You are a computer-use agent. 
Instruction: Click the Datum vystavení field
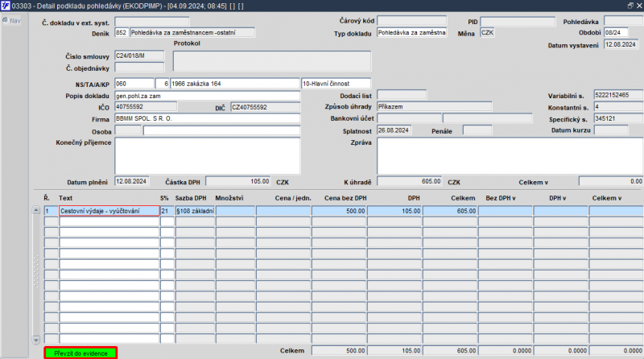click(x=621, y=44)
